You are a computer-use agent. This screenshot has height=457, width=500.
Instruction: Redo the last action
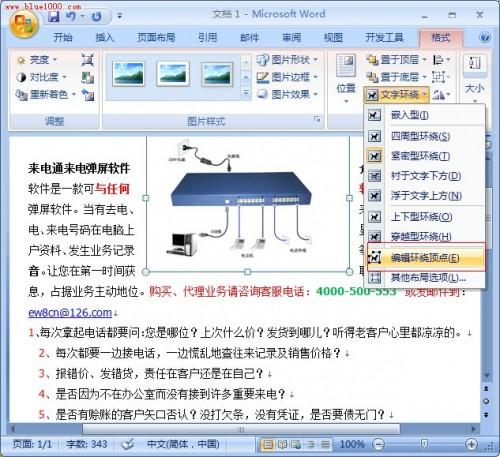point(97,16)
